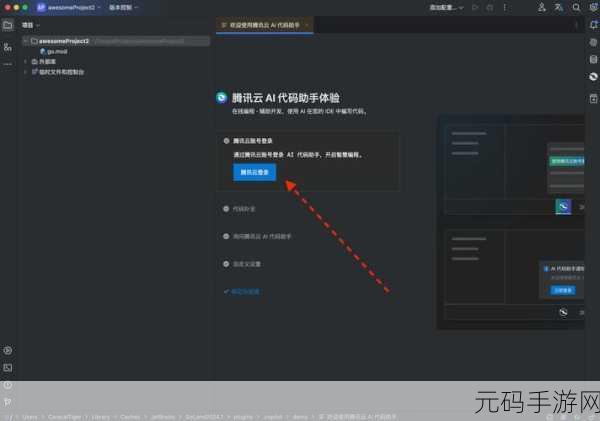Click the Debug bug icon in toolbar

(x=490, y=7)
